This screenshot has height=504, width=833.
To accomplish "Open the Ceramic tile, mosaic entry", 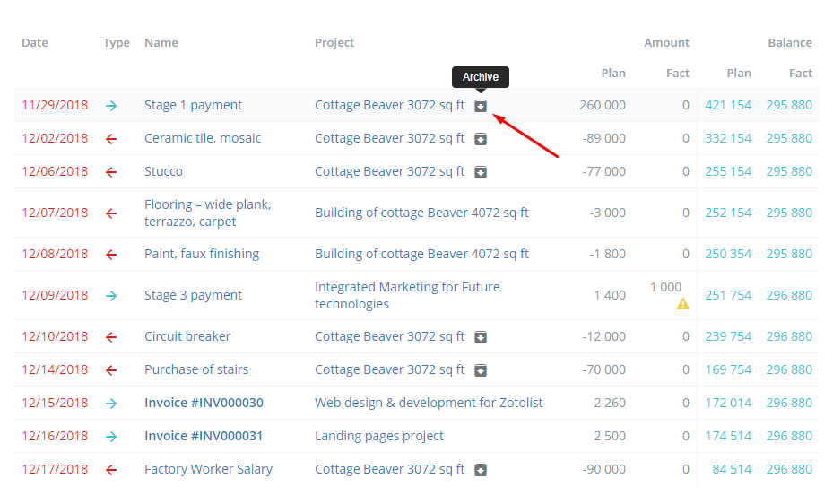I will click(x=203, y=138).
